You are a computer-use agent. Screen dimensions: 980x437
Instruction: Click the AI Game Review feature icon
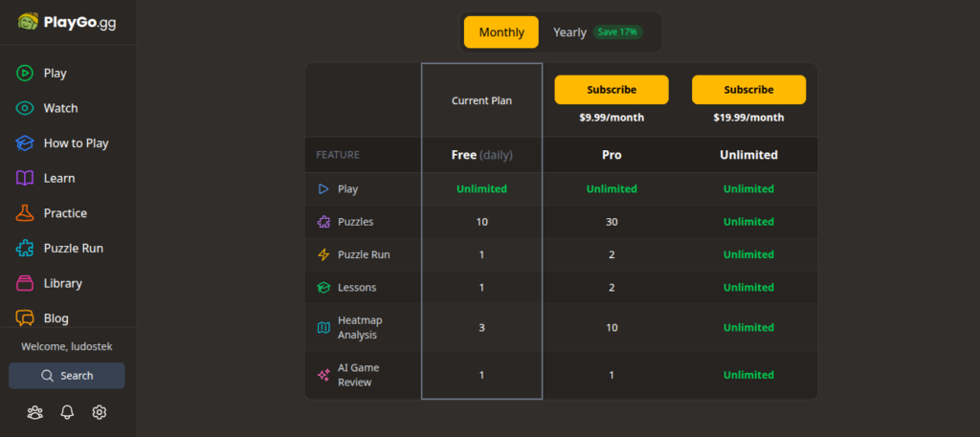323,375
